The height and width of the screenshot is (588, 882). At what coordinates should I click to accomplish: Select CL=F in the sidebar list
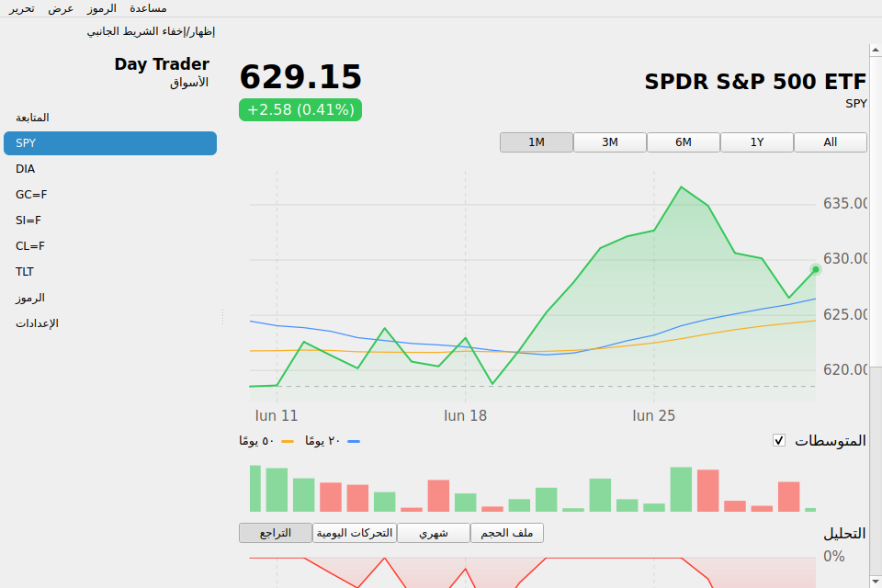pyautogui.click(x=110, y=246)
